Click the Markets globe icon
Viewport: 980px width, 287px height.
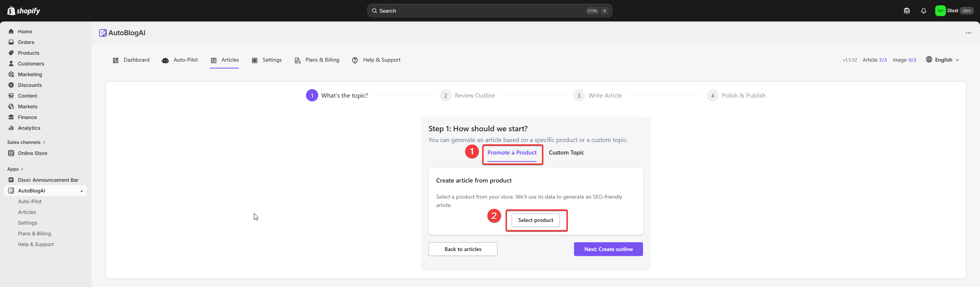point(11,106)
